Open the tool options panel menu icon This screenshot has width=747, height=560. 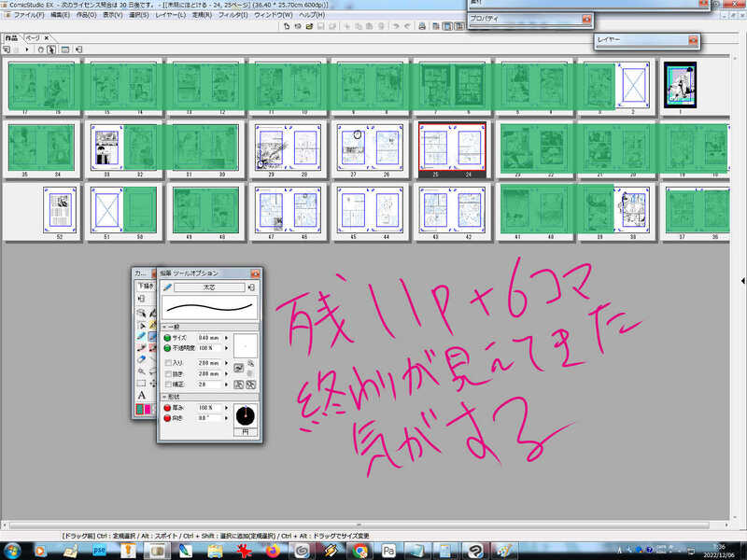[x=251, y=287]
